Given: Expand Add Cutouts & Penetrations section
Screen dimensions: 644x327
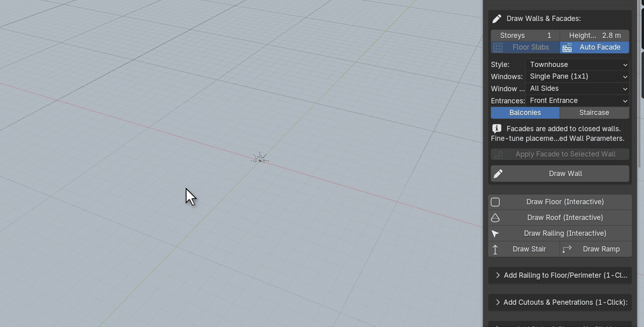Looking at the screenshot, I should pyautogui.click(x=560, y=302).
